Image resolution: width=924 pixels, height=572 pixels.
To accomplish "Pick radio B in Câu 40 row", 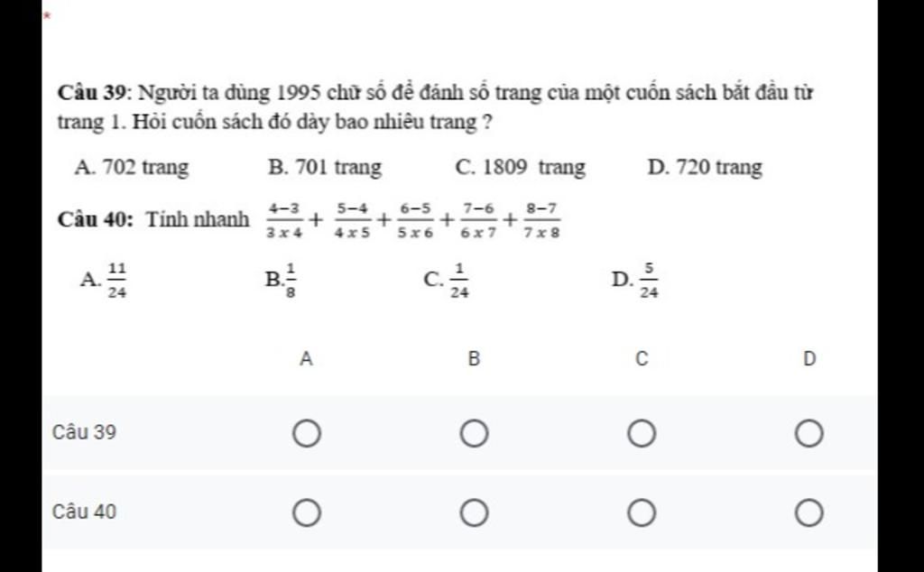I will click(474, 513).
